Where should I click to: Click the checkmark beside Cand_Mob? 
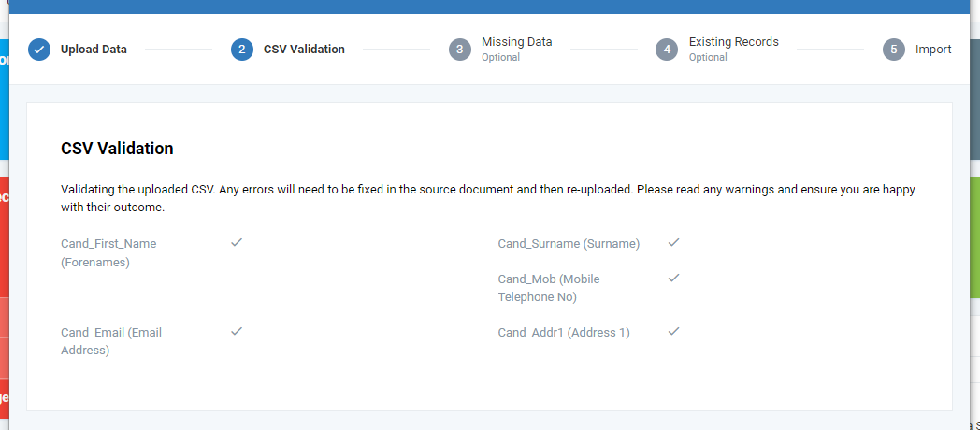click(673, 278)
